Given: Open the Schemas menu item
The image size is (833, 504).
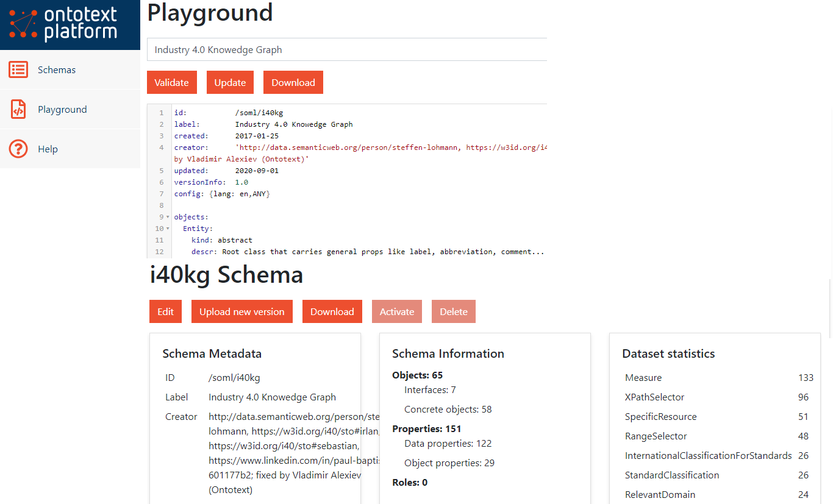Looking at the screenshot, I should 57,70.
